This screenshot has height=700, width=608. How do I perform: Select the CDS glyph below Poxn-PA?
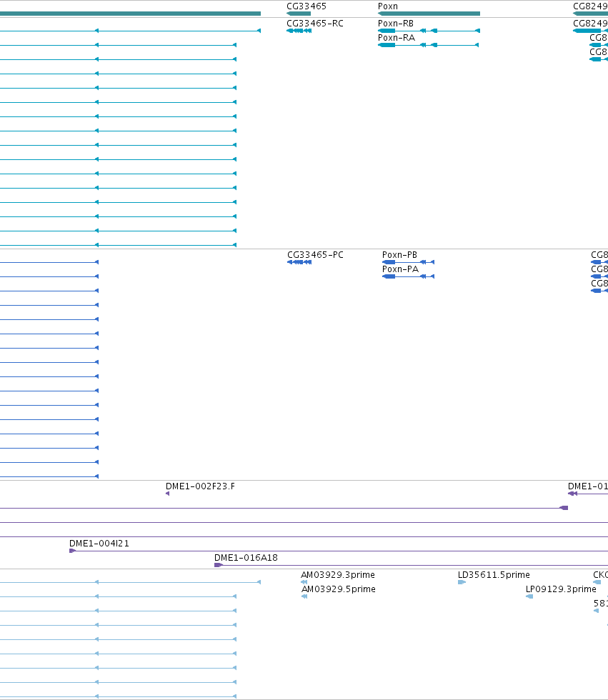point(408,276)
